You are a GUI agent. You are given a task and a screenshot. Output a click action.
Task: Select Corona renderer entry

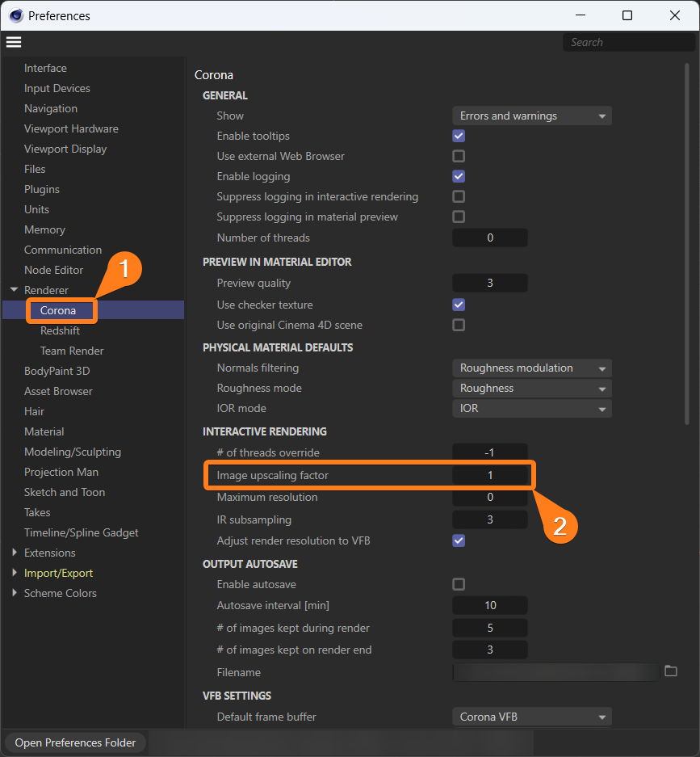pos(58,310)
